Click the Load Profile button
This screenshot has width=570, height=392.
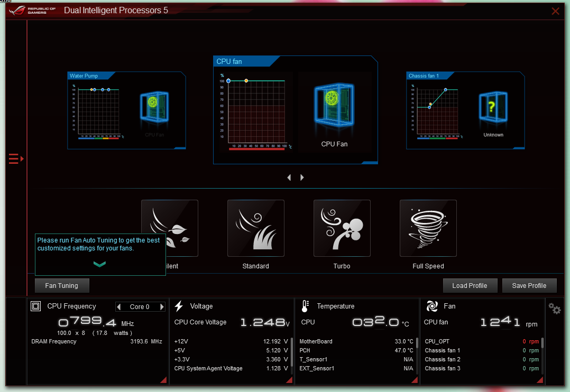point(470,286)
